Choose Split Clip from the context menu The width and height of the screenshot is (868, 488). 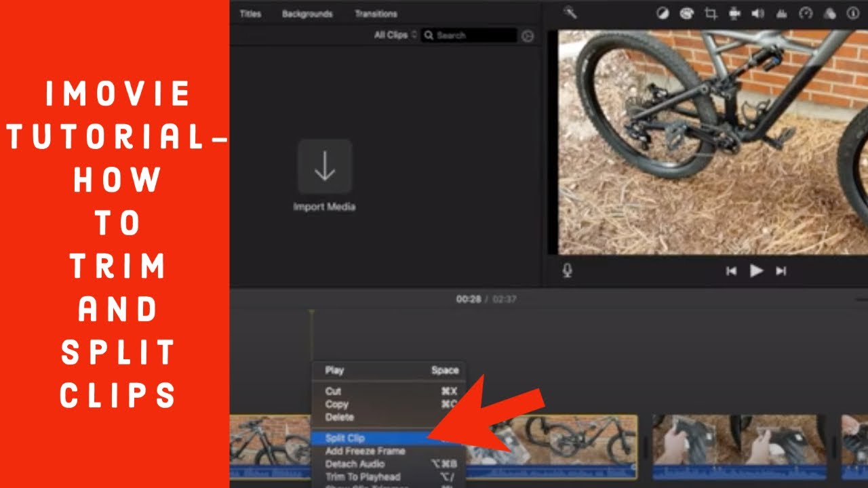346,438
